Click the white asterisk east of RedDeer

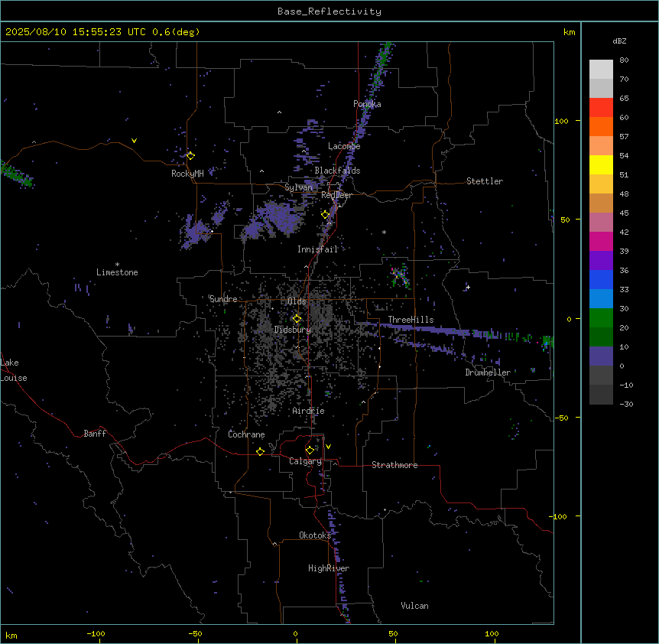[x=384, y=232]
